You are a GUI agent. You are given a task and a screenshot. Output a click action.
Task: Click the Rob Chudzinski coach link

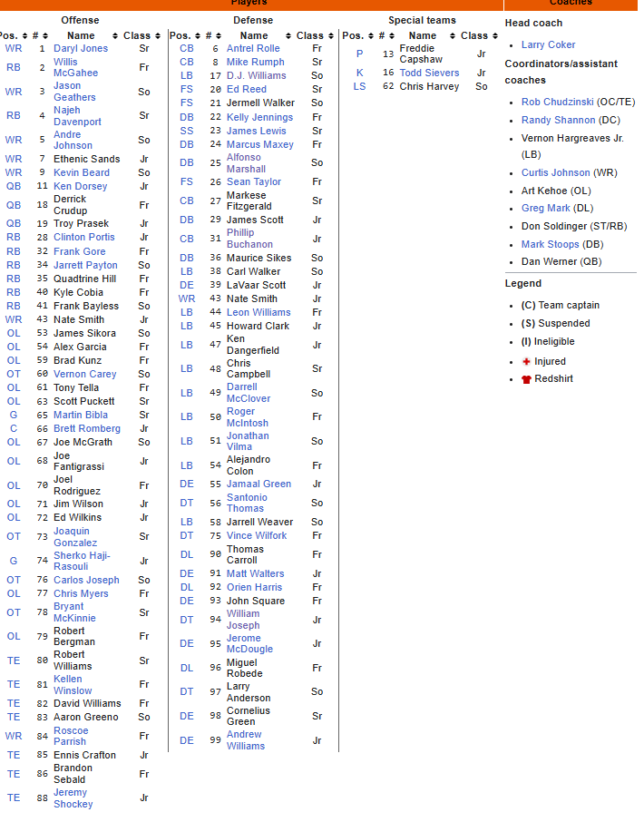click(558, 103)
